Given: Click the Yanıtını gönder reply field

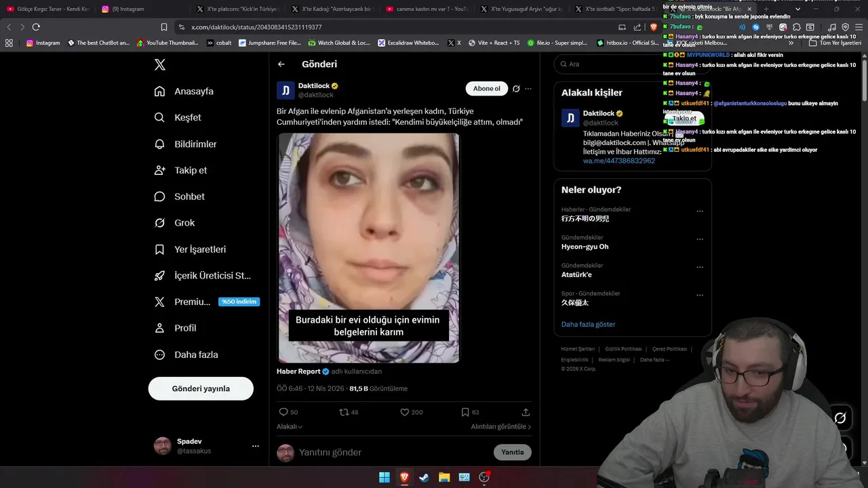Looking at the screenshot, I should (393, 452).
